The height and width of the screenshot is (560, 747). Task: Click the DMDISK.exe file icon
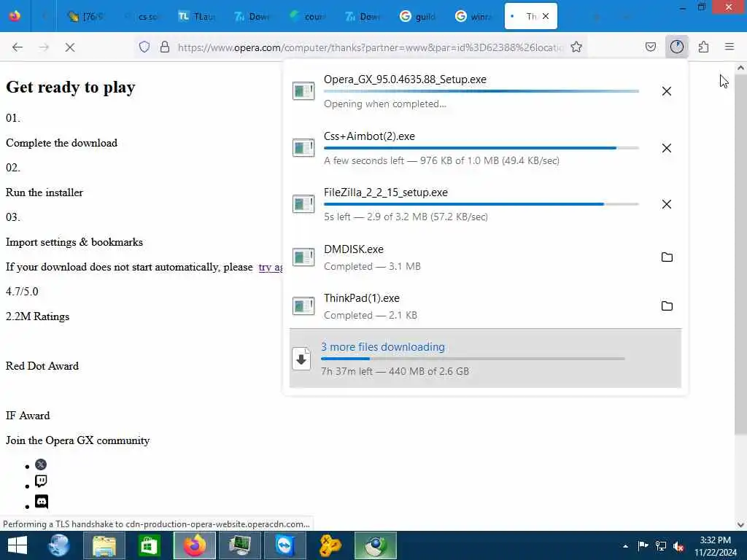coord(303,257)
